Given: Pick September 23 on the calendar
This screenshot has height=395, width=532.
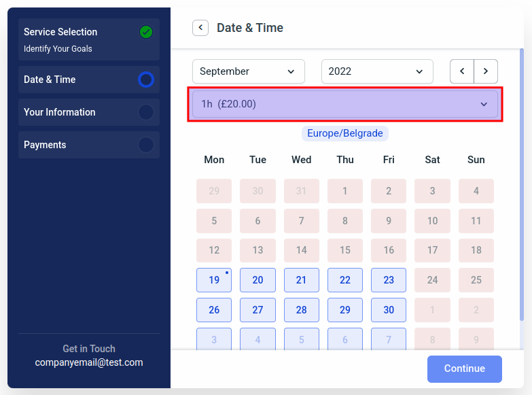Looking at the screenshot, I should tap(389, 280).
